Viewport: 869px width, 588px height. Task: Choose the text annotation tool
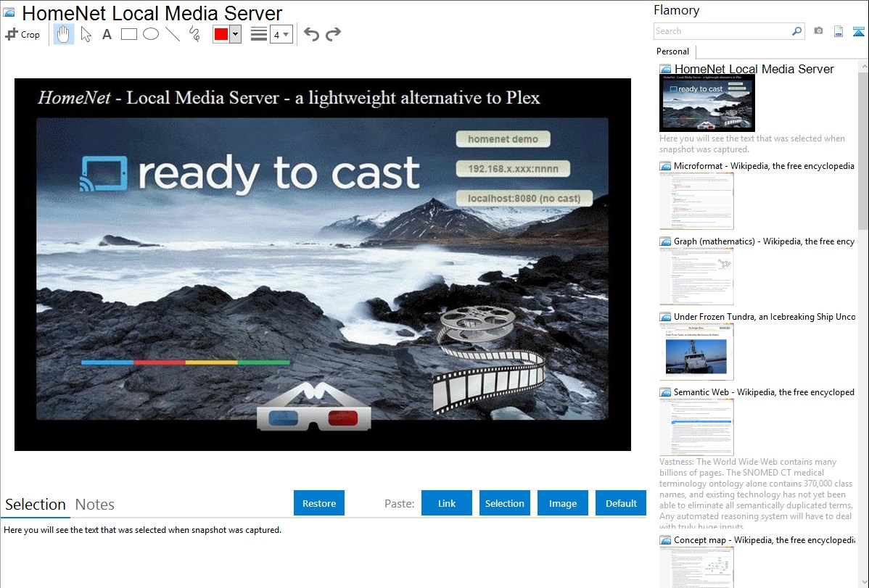coord(107,34)
